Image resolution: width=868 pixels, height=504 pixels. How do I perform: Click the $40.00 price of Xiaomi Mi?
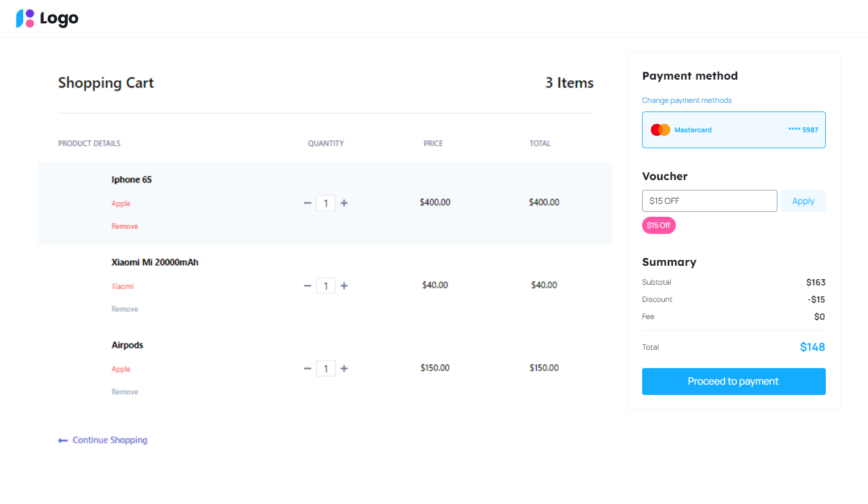coord(435,285)
